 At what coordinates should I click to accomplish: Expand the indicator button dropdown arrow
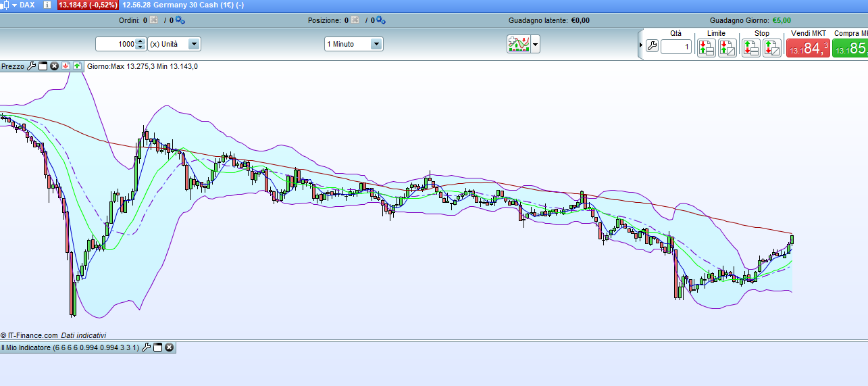(536, 45)
